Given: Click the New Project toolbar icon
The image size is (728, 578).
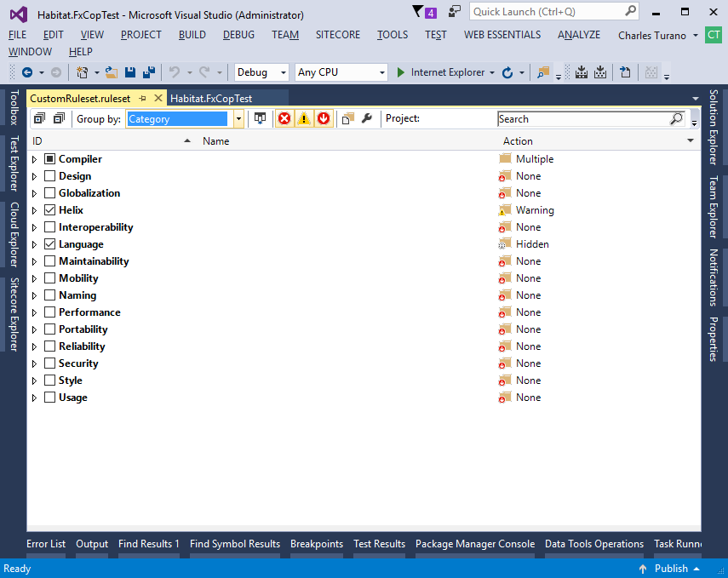Looking at the screenshot, I should click(x=83, y=72).
